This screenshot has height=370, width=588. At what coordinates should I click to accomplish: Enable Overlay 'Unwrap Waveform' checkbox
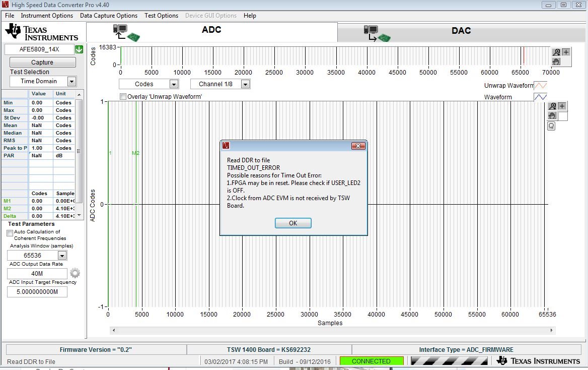(123, 97)
